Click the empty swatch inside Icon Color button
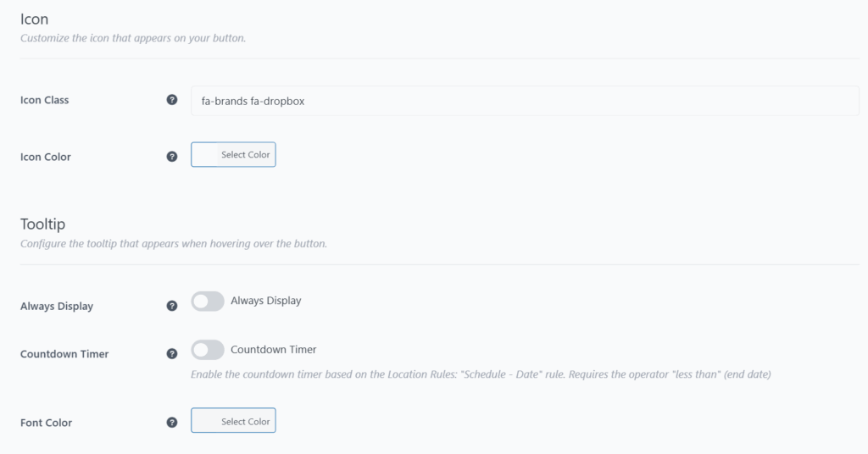The width and height of the screenshot is (868, 454). tap(205, 155)
